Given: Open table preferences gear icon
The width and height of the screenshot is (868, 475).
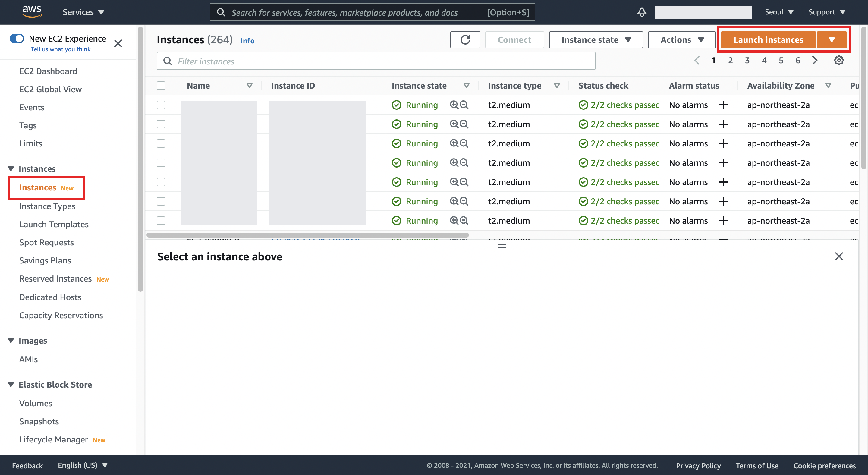Looking at the screenshot, I should 839,61.
